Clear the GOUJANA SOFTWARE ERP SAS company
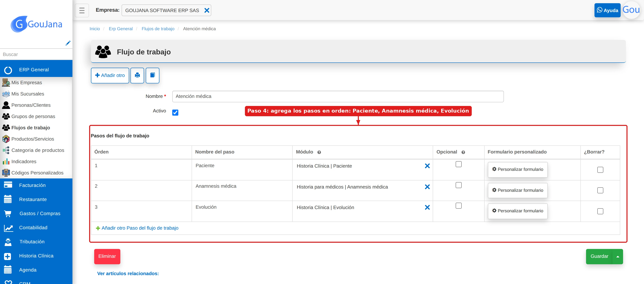 tap(207, 10)
